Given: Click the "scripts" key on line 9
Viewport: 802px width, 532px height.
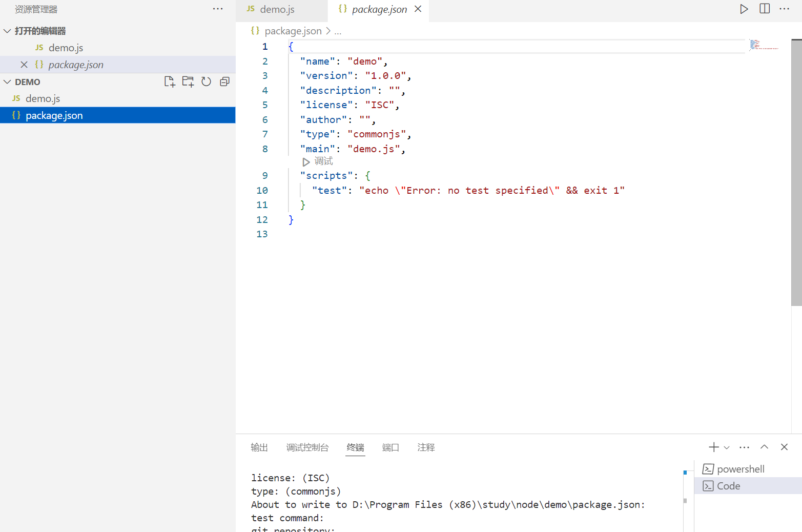Looking at the screenshot, I should coord(326,176).
